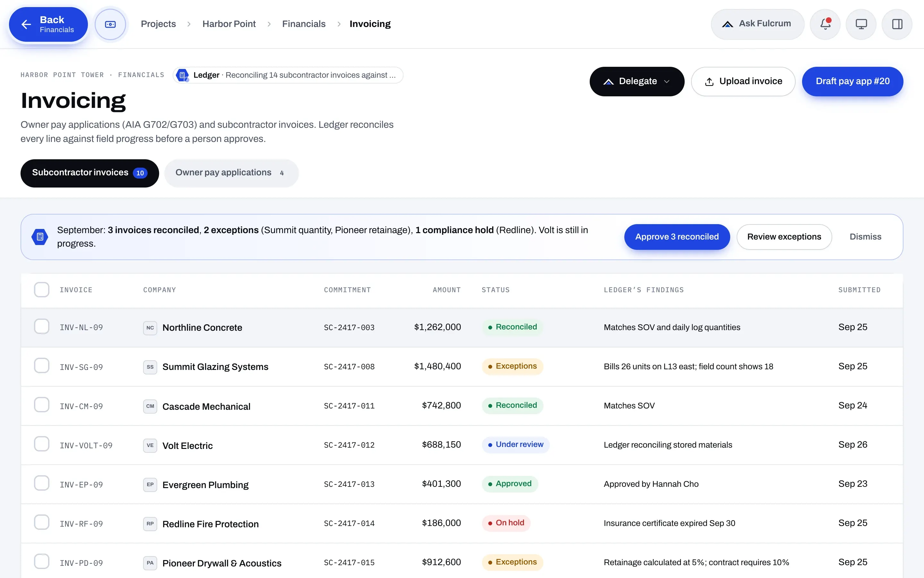This screenshot has height=578, width=924.
Task: Toggle the select-all invoices checkbox
Action: pyautogui.click(x=42, y=289)
